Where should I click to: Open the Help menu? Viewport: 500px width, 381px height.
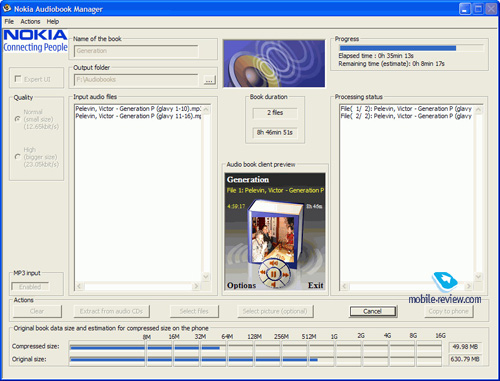click(53, 22)
